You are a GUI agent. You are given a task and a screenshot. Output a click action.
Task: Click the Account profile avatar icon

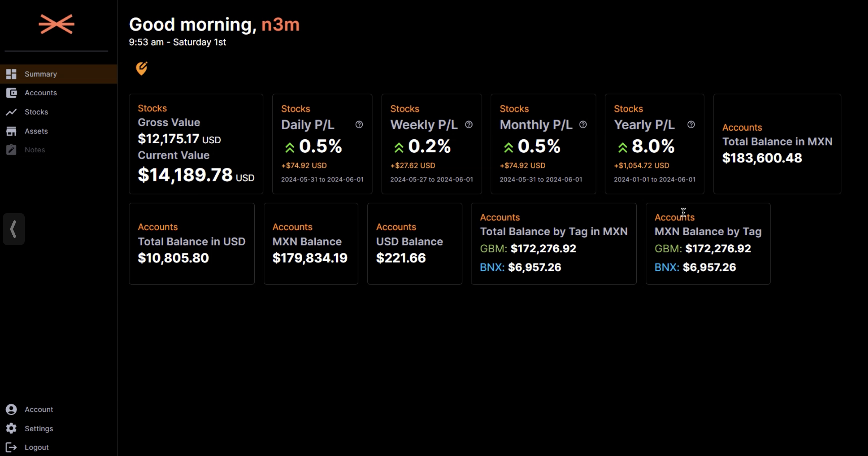(11, 409)
